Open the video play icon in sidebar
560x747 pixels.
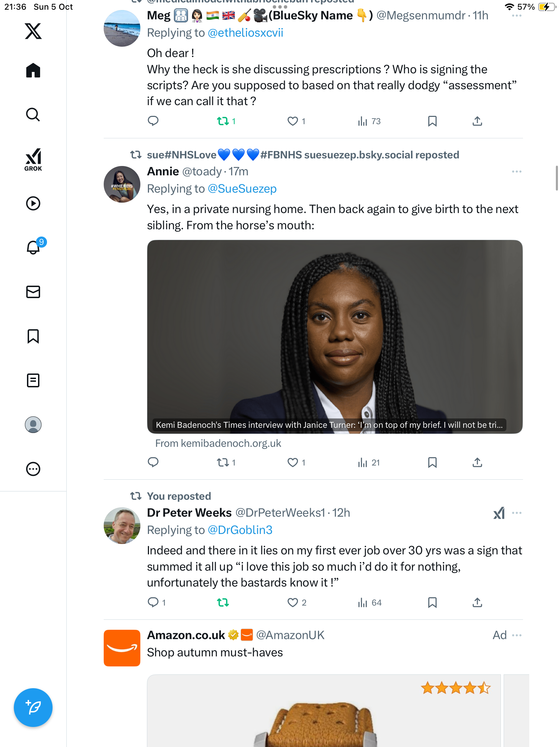[x=33, y=203]
